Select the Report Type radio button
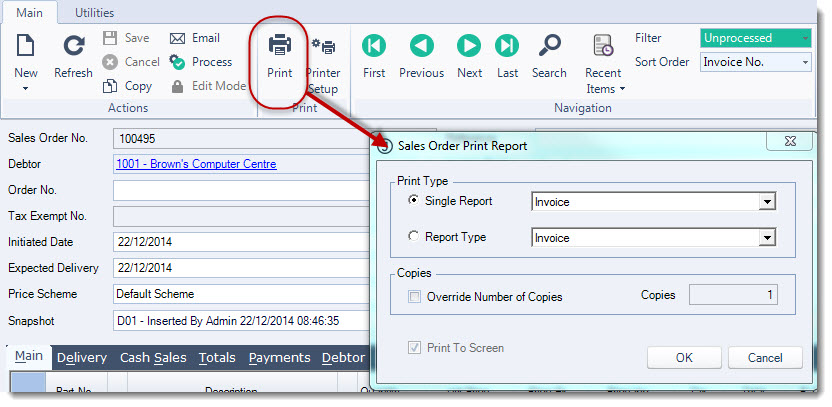Screen dimensions: 832x407 pyautogui.click(x=413, y=236)
